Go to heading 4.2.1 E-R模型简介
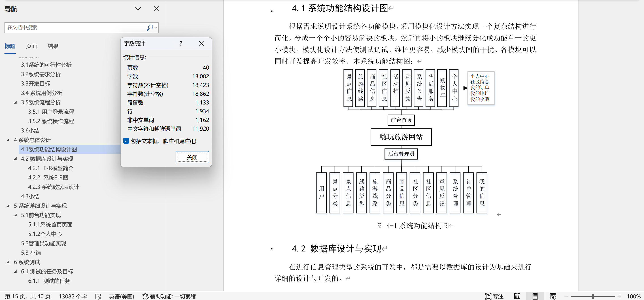 click(x=51, y=168)
